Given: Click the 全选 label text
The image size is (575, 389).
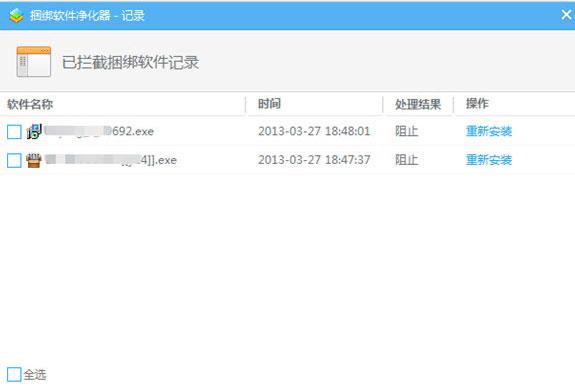Looking at the screenshot, I should click(x=35, y=375).
